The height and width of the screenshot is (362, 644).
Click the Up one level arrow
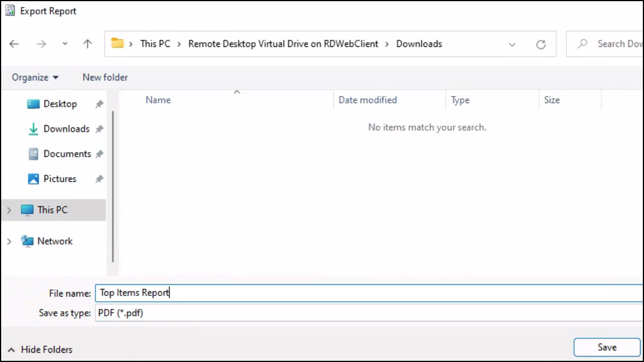(x=87, y=44)
